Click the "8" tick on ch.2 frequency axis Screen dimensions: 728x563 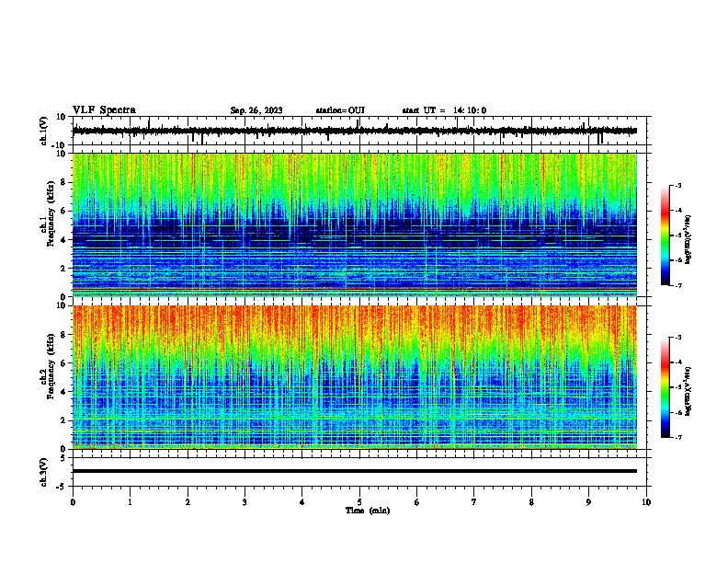63,335
